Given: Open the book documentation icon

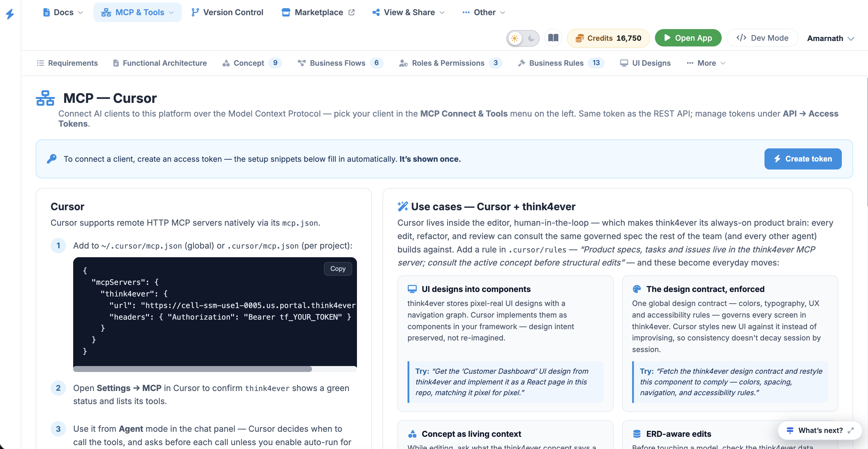Looking at the screenshot, I should point(553,38).
